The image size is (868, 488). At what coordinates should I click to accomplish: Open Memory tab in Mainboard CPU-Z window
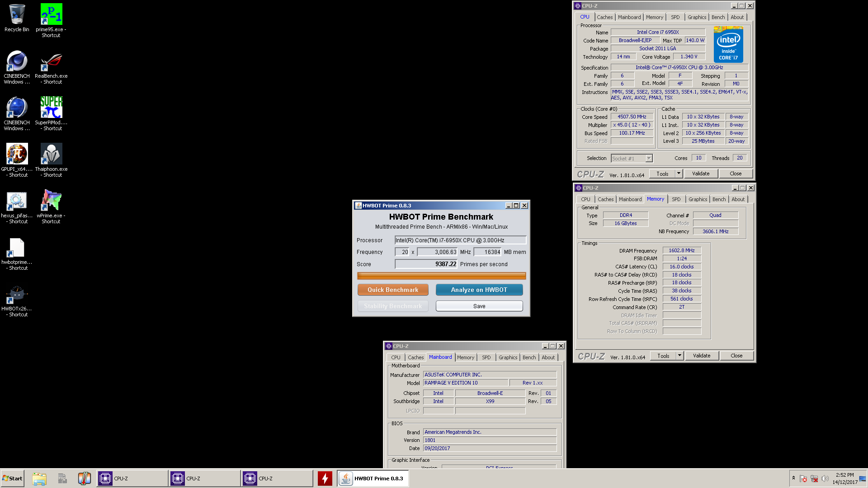coord(465,357)
